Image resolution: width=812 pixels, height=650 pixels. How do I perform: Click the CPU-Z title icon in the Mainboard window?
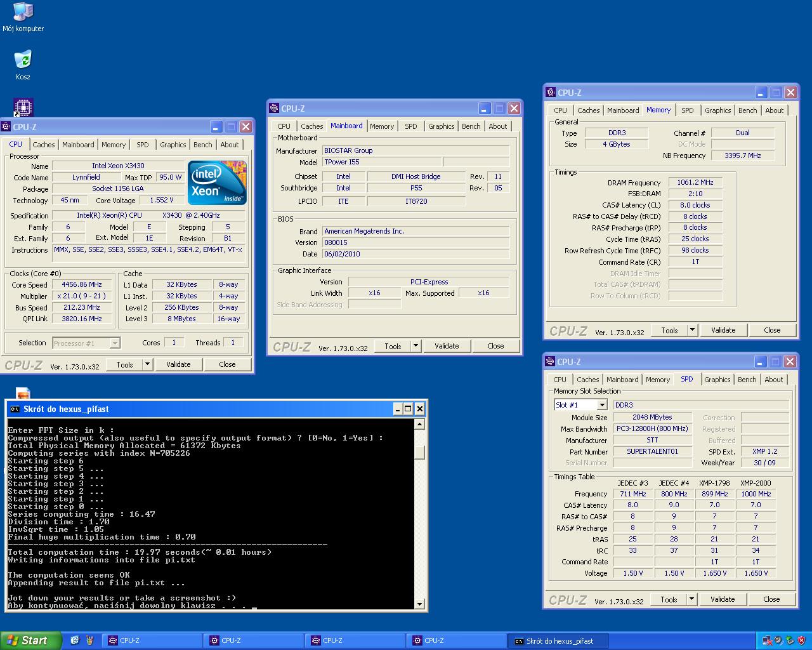pyautogui.click(x=274, y=109)
